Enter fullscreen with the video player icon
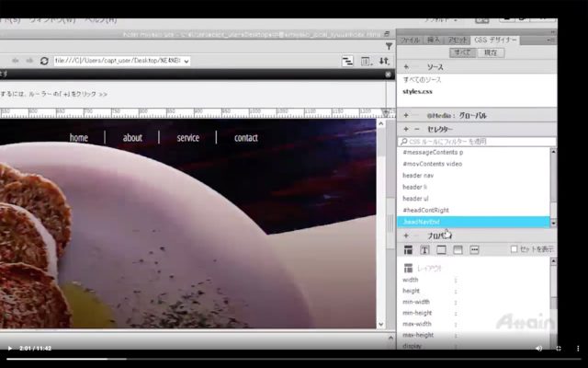Screen dimensions: 588x368 559,349
